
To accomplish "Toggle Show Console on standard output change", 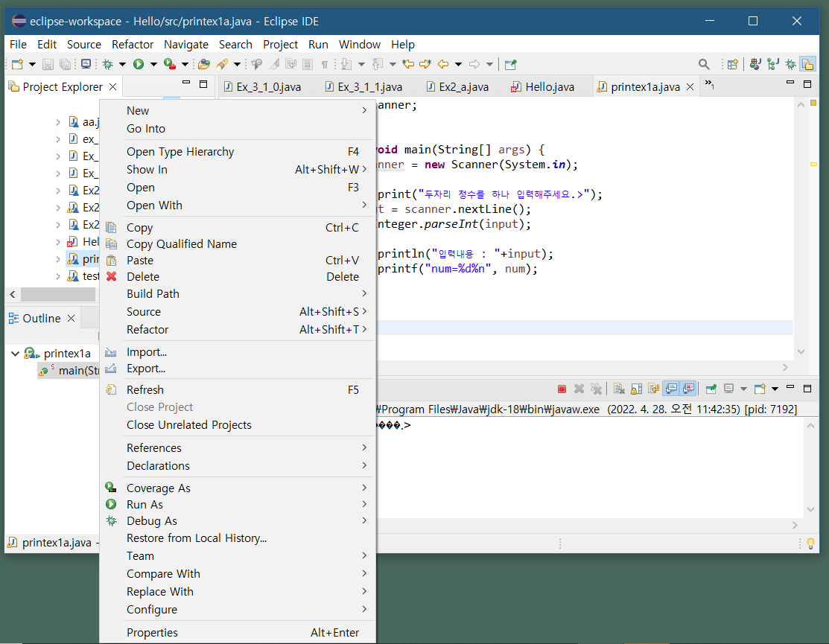I will pyautogui.click(x=670, y=389).
